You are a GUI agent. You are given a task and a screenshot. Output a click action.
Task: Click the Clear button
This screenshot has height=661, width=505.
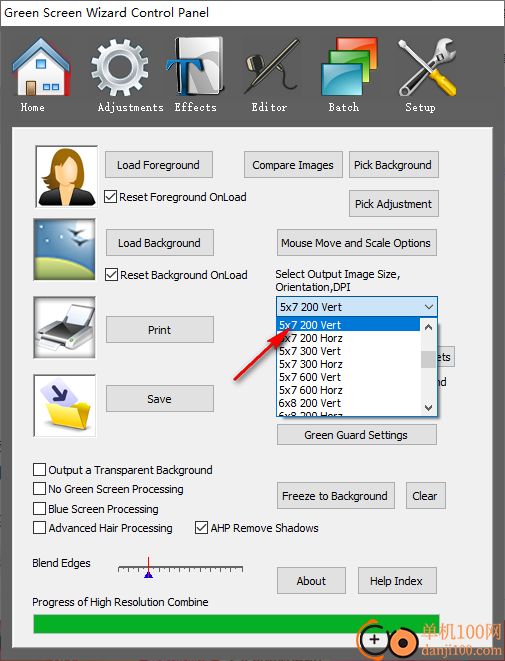[x=425, y=496]
